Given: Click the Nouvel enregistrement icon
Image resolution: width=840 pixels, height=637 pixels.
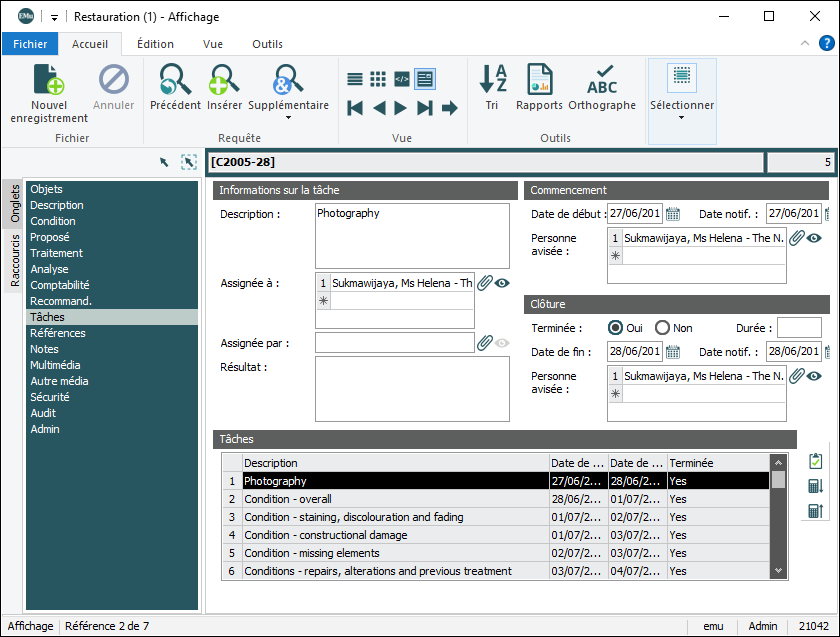Looking at the screenshot, I should 49,80.
